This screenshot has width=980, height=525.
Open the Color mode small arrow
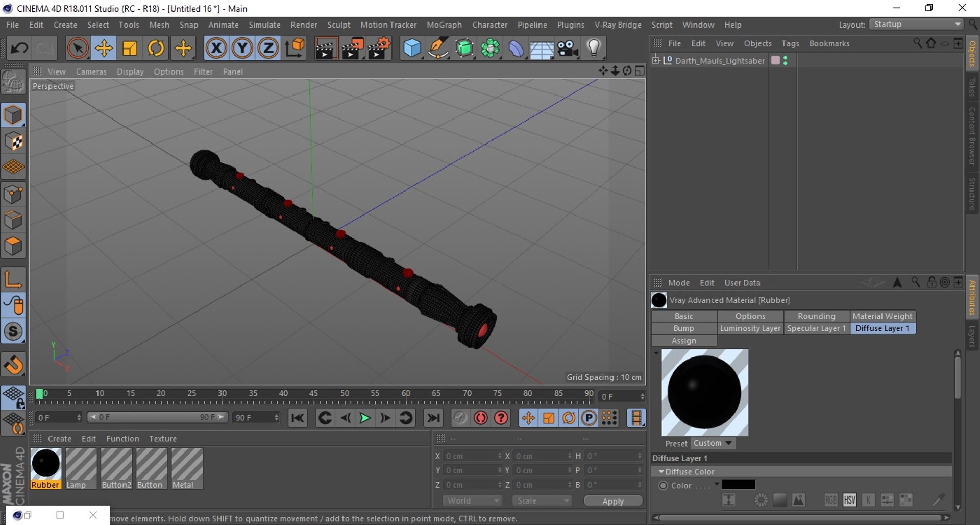point(717,484)
